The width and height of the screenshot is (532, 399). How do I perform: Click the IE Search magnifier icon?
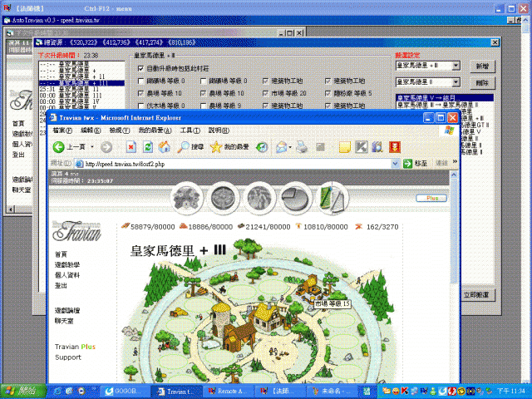tap(183, 147)
